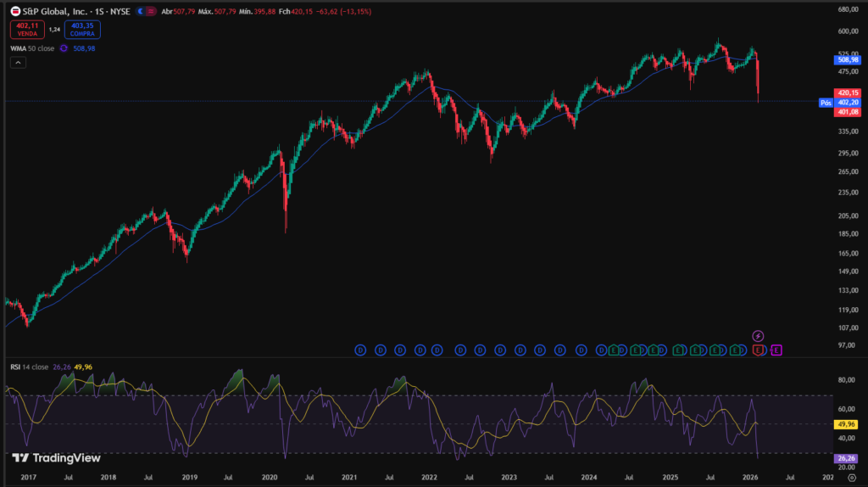Click the yellow RSI legend value 49,96

(83, 367)
